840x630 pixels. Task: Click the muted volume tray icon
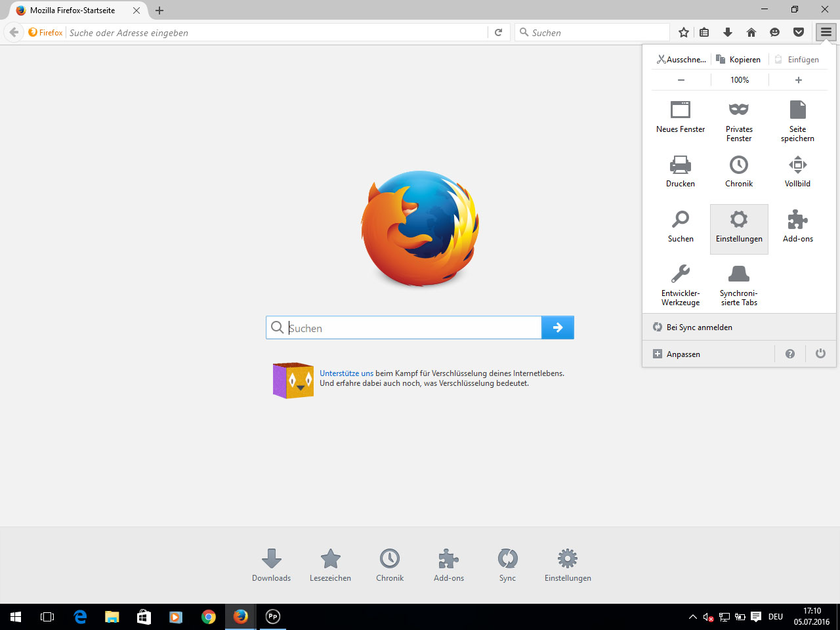click(708, 617)
